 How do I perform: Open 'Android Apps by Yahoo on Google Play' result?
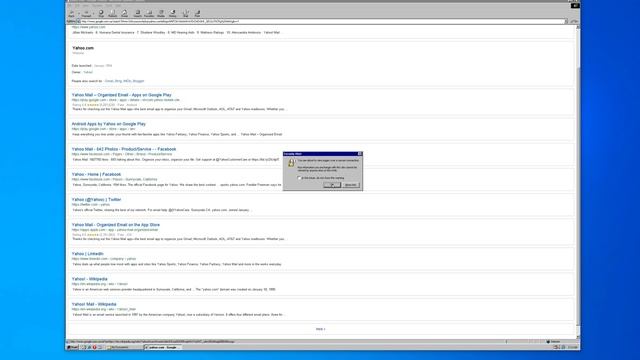pos(109,124)
